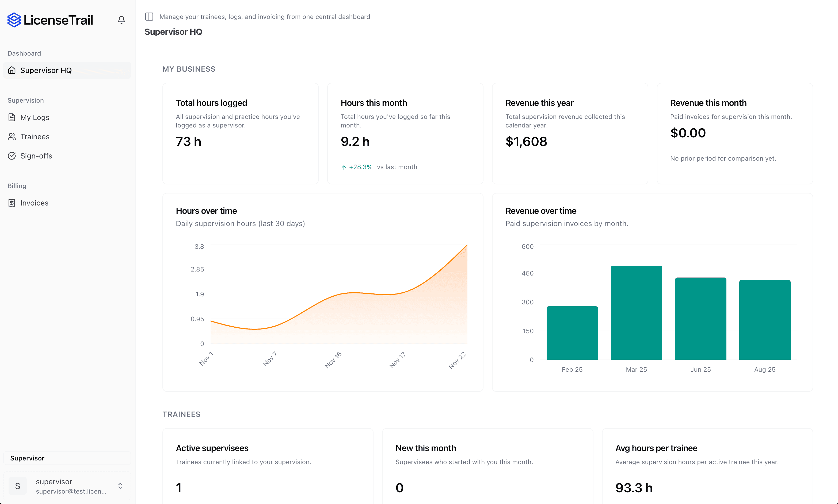This screenshot has height=504, width=838.
Task: Navigate to the Trainees section
Action: click(x=35, y=137)
